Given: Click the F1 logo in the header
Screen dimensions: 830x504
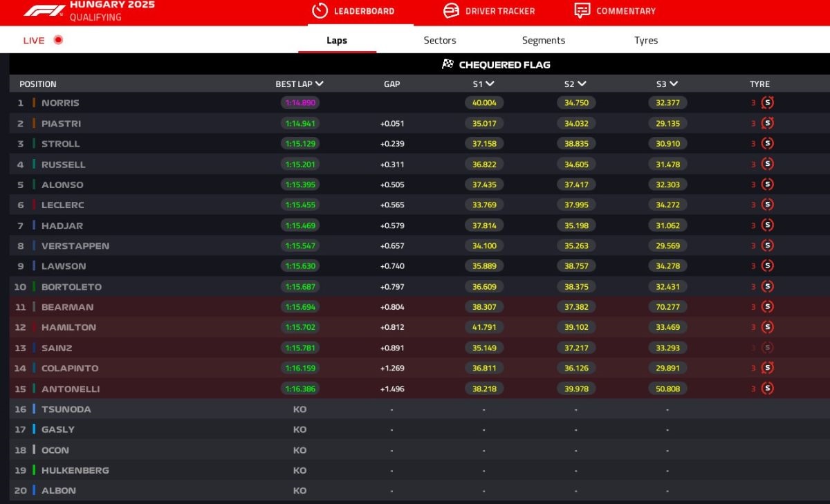Looking at the screenshot, I should pos(44,10).
